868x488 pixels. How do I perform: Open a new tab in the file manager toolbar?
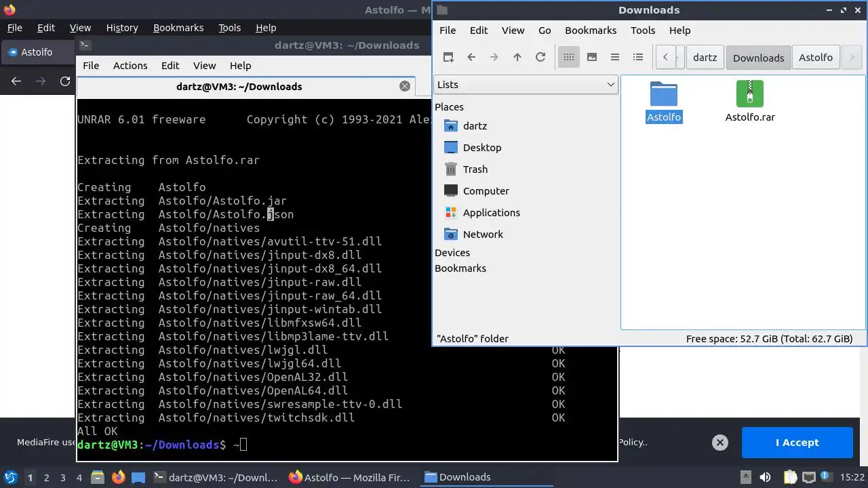tap(448, 57)
